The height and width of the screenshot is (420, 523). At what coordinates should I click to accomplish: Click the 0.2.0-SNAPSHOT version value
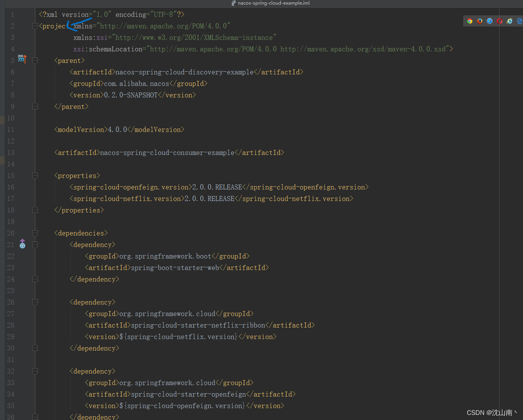click(x=131, y=95)
